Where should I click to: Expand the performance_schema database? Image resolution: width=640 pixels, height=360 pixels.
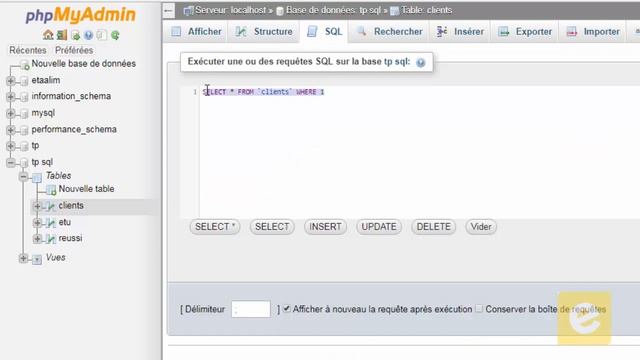(x=11, y=130)
